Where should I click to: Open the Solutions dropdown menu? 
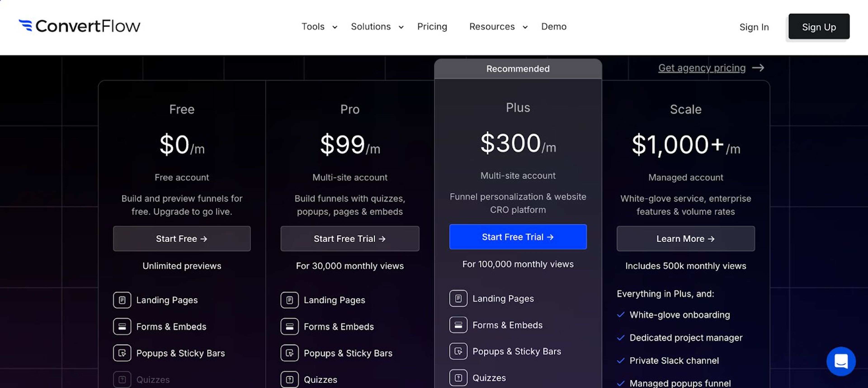tap(376, 27)
